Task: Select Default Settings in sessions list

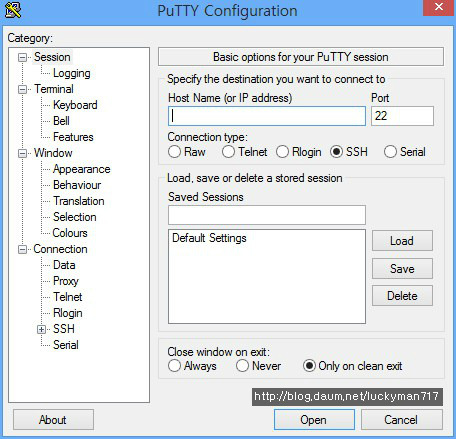Action: [x=209, y=238]
